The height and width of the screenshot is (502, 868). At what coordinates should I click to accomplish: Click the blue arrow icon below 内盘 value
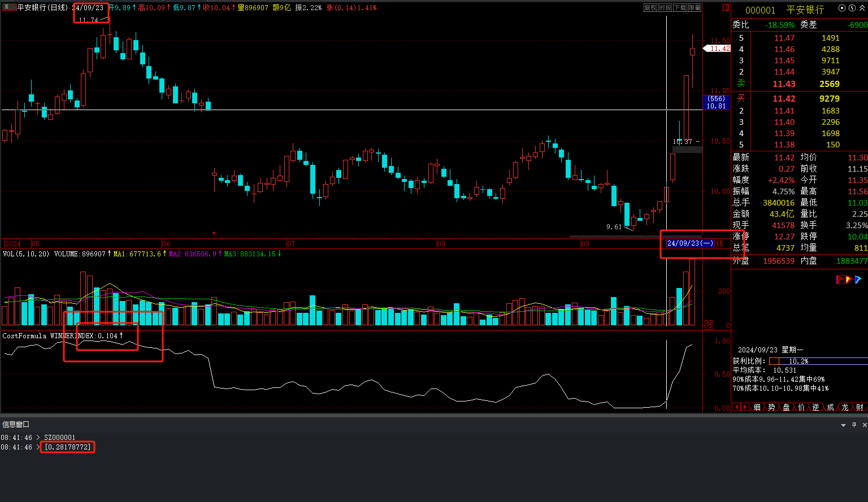point(858,280)
